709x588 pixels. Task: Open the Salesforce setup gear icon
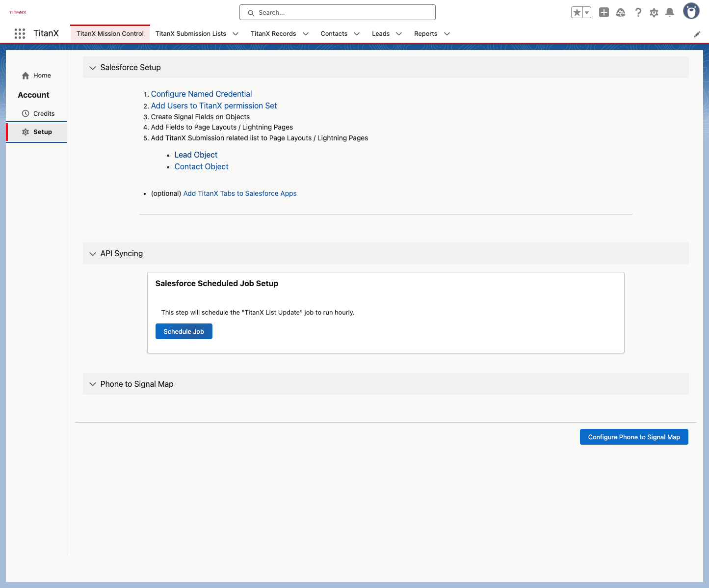654,13
